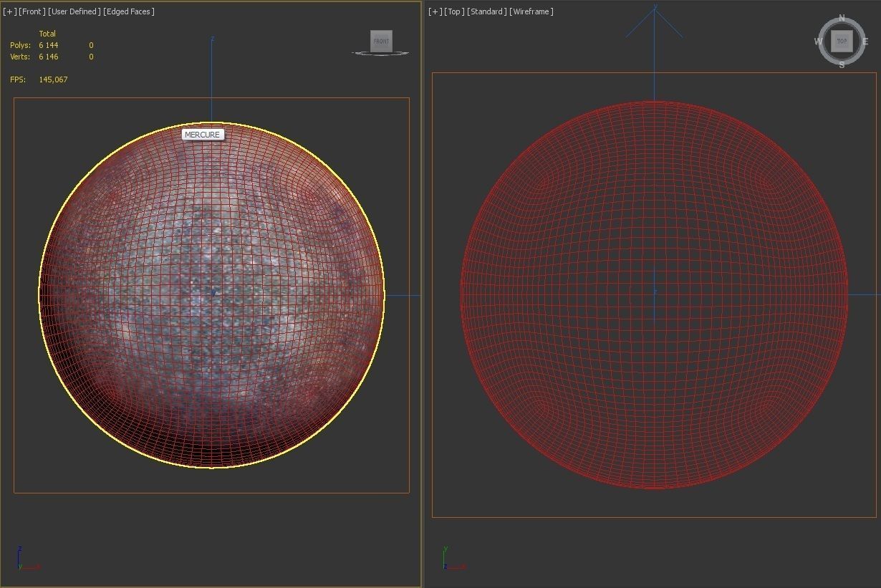Open the [Edged Faces] display mode menu

(129, 11)
